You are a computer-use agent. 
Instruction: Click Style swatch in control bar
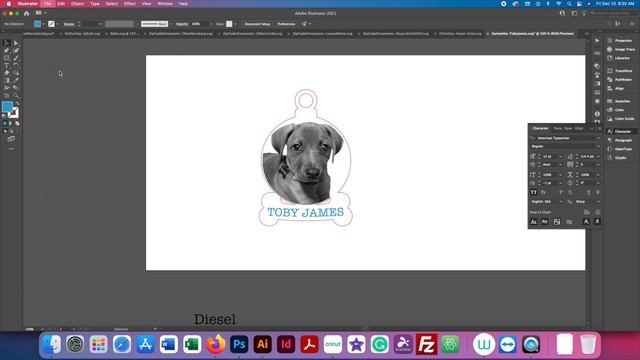(229, 24)
